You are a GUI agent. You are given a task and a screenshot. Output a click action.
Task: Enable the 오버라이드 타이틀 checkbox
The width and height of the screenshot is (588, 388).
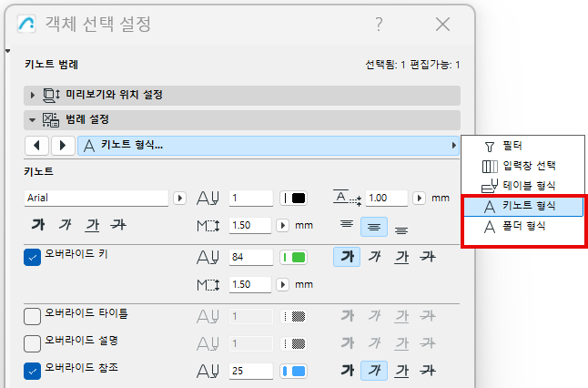[32, 316]
